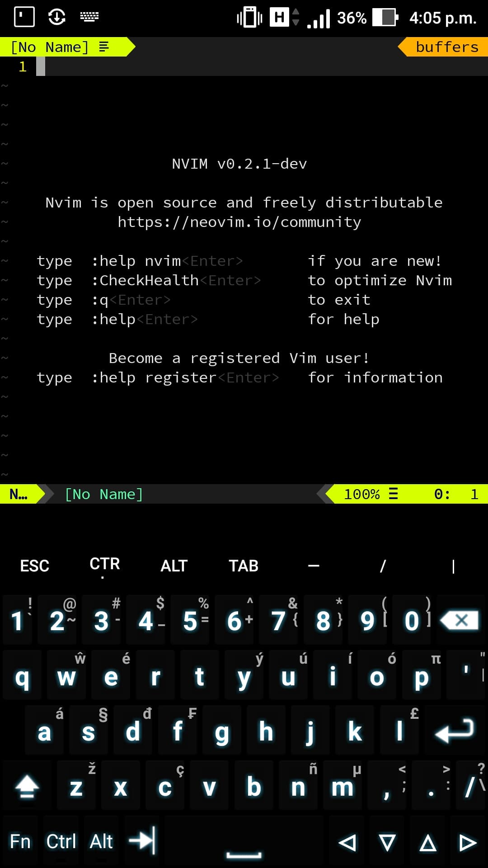
Task: Tap the Enter return arrow key
Action: tap(454, 730)
